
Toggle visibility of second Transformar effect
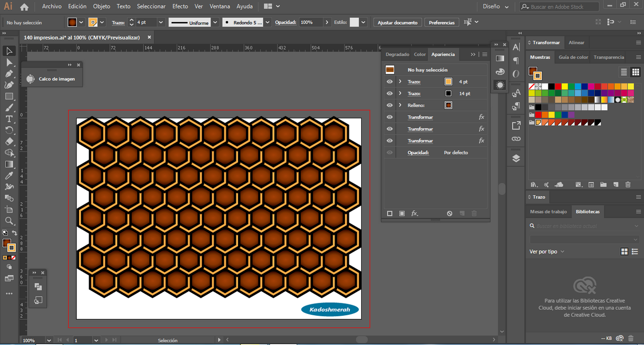tap(389, 129)
